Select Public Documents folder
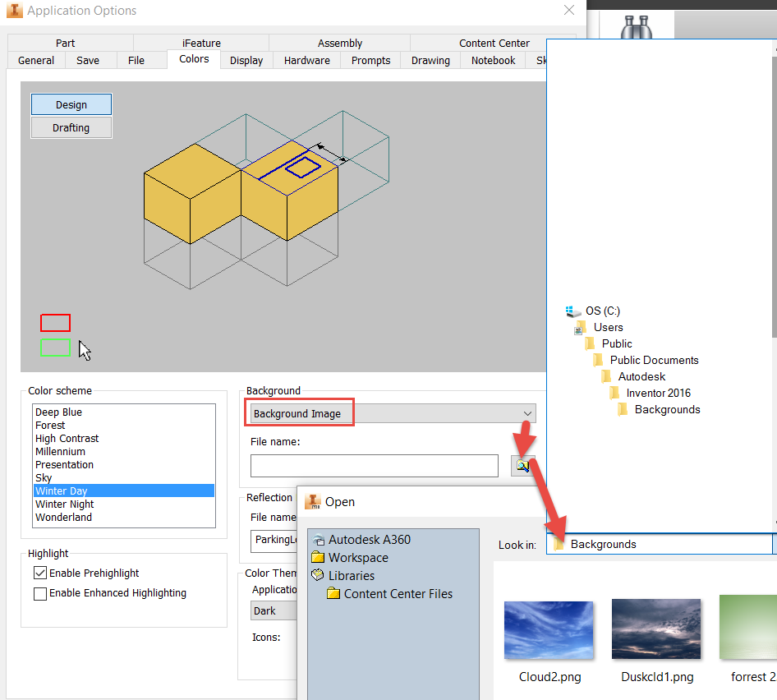Viewport: 777px width, 700px height. pos(646,360)
